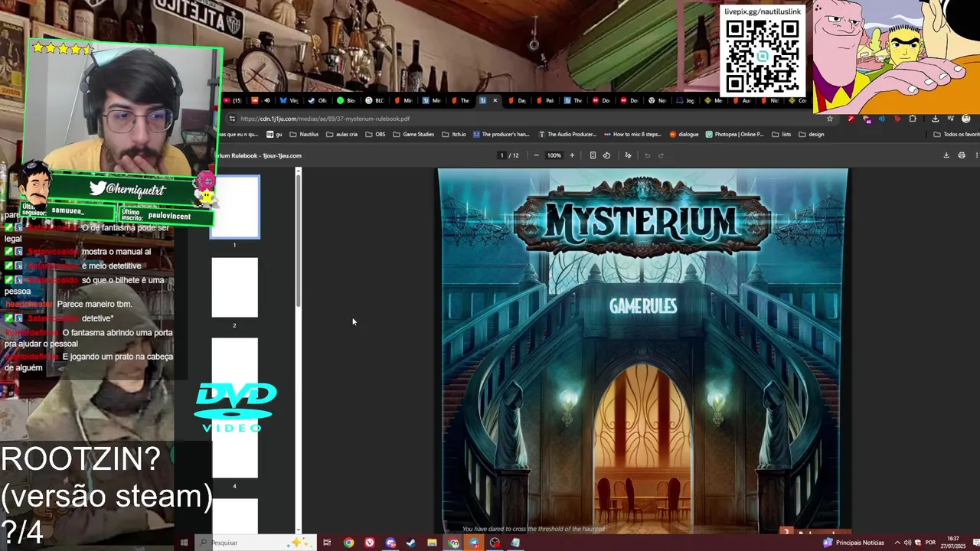Open The producer's handbook bookmark
The image size is (980, 551).
[x=501, y=134]
